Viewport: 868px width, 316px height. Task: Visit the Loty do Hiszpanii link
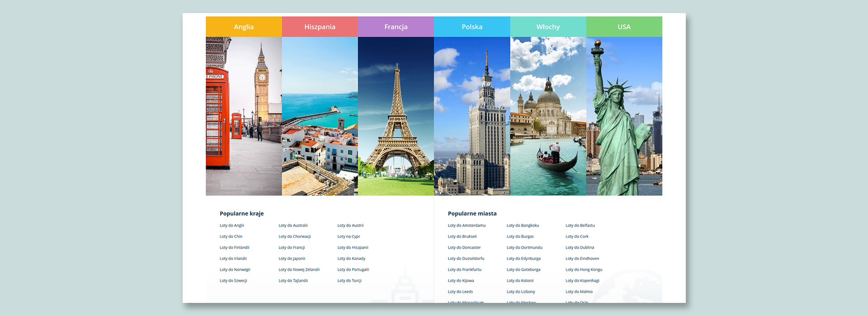353,247
